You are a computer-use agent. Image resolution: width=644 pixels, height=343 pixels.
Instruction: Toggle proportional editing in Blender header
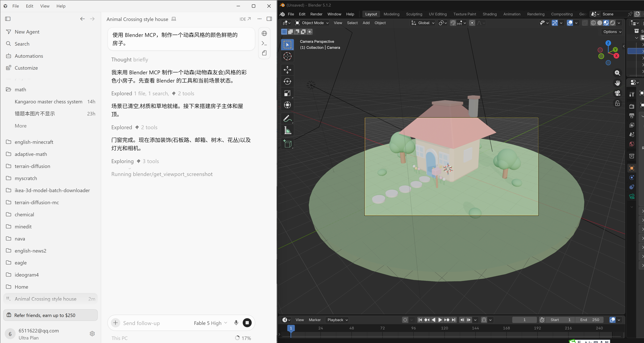(472, 23)
